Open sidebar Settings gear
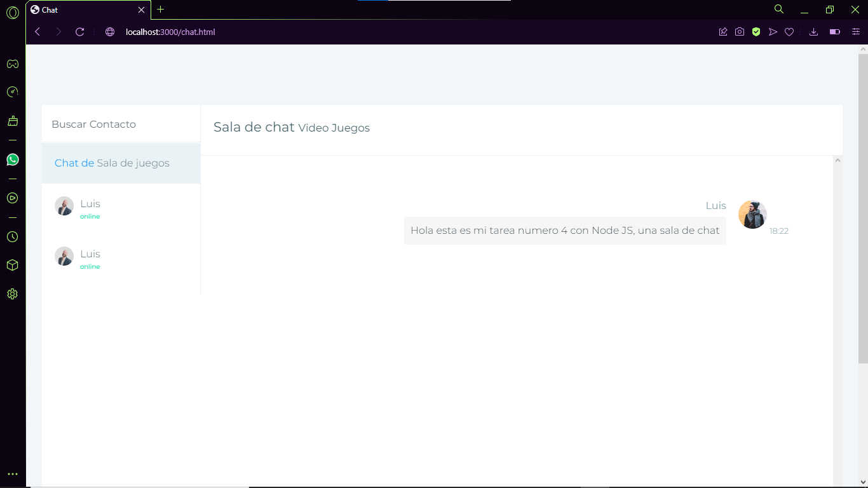Viewport: 868px width, 488px height. point(13,294)
